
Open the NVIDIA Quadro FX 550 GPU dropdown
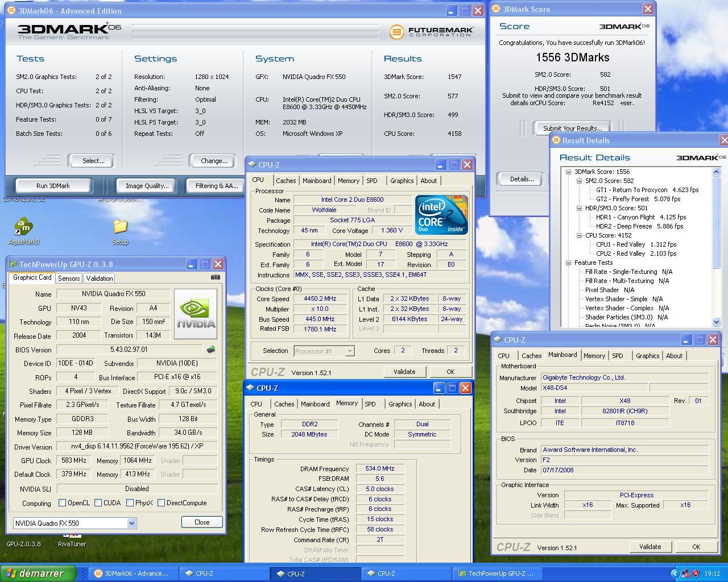(131, 523)
